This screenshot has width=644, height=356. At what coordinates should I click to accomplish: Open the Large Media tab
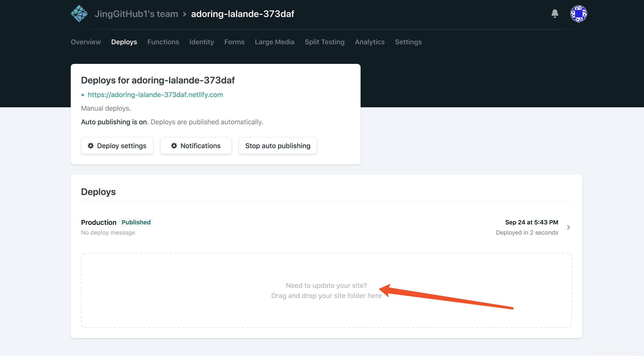pos(274,42)
